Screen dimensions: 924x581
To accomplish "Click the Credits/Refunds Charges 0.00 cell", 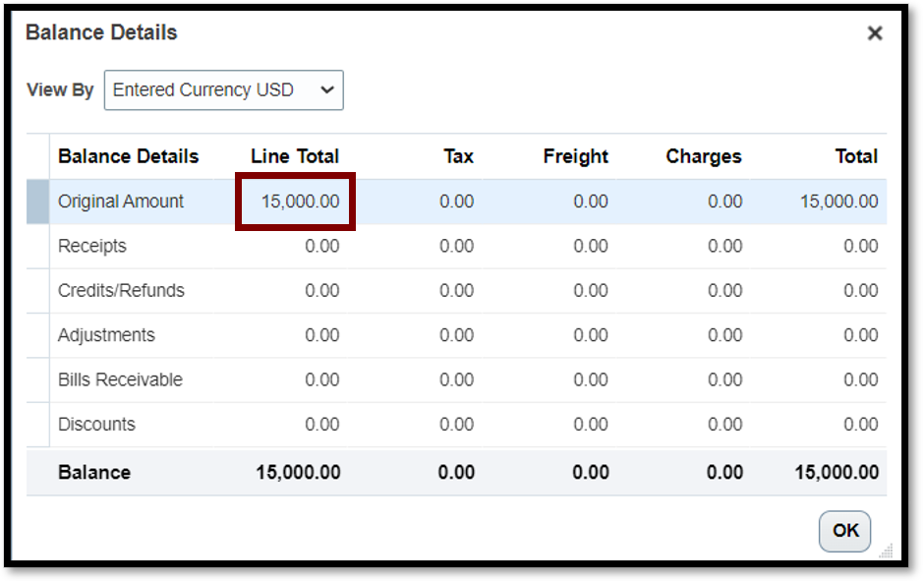I will point(725,291).
